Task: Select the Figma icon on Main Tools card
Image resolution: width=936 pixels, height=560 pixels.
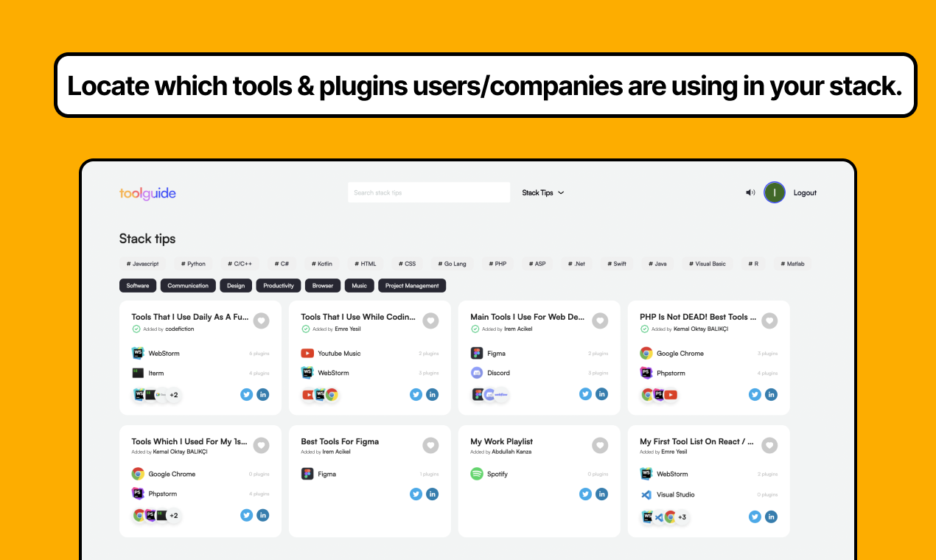Action: click(x=476, y=353)
